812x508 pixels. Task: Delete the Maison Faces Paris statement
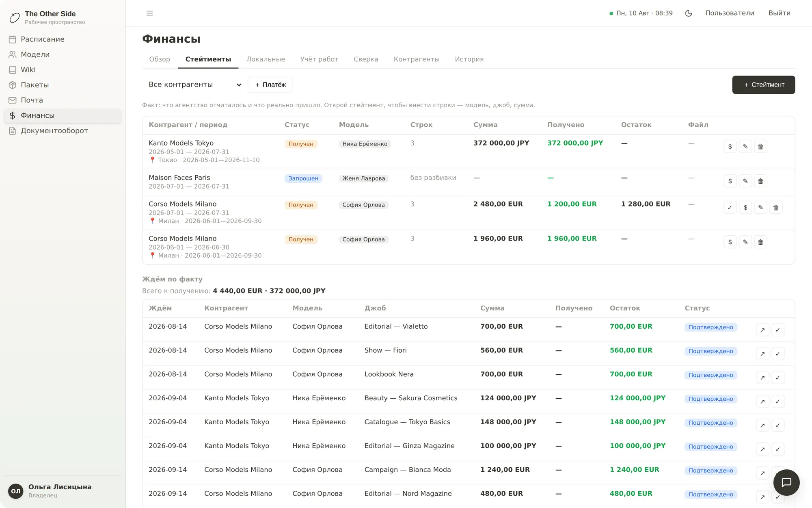[760, 181]
